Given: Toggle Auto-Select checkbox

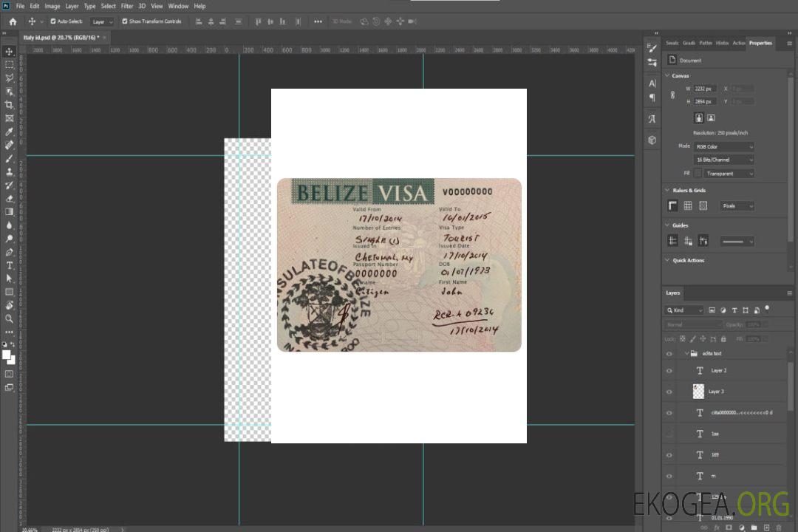Looking at the screenshot, I should [53, 21].
